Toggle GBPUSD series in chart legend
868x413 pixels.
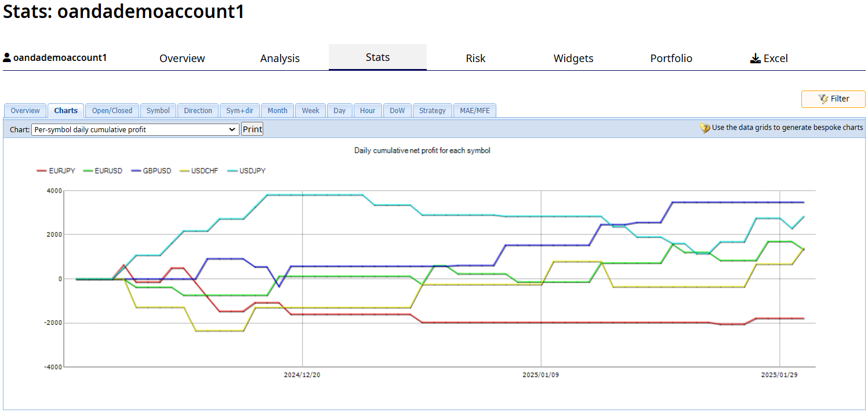[151, 171]
